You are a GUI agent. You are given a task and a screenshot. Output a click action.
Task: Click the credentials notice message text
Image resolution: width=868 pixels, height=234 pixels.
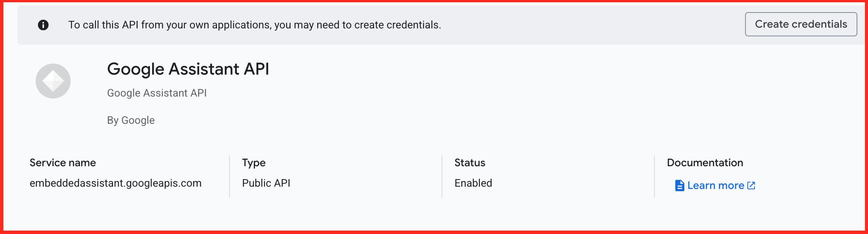(255, 25)
